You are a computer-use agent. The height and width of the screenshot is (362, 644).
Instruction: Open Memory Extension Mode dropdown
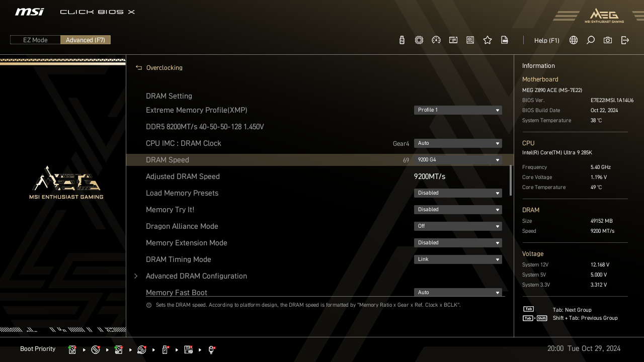coord(458,243)
